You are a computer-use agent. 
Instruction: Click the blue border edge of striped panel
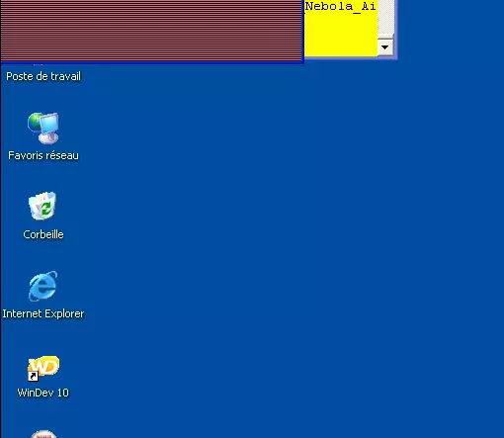pyautogui.click(x=151, y=62)
